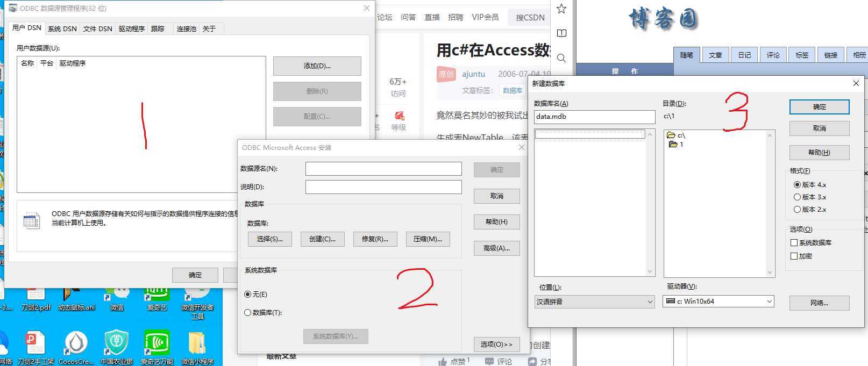Click the favorites star icon in the browser sidebar
The height and width of the screenshot is (366, 868).
coord(561,9)
